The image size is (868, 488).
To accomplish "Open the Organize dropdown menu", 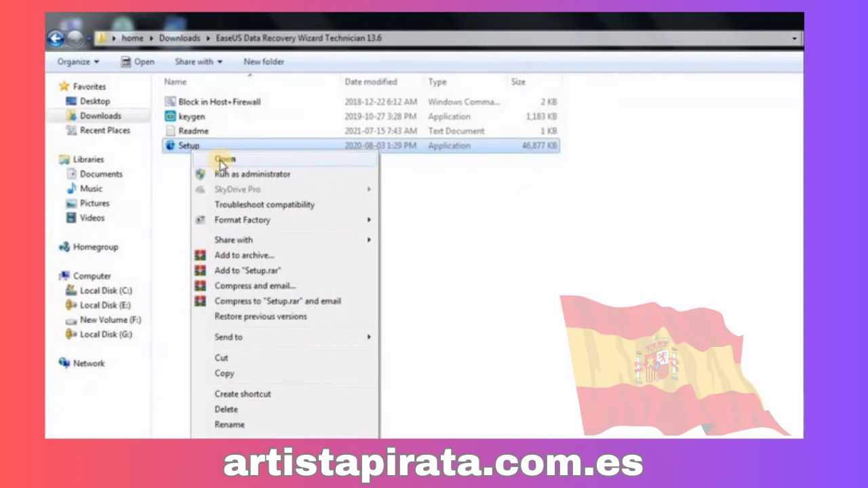I will pyautogui.click(x=78, y=62).
